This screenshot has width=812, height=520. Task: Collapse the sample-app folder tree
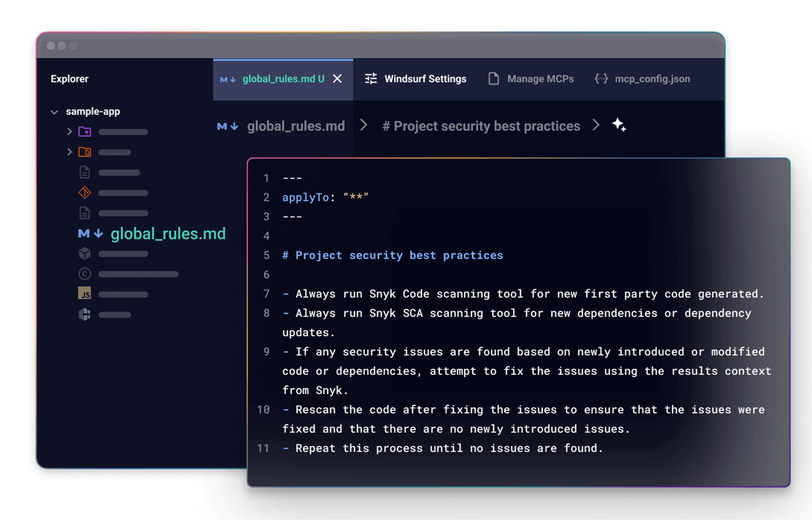(x=54, y=112)
